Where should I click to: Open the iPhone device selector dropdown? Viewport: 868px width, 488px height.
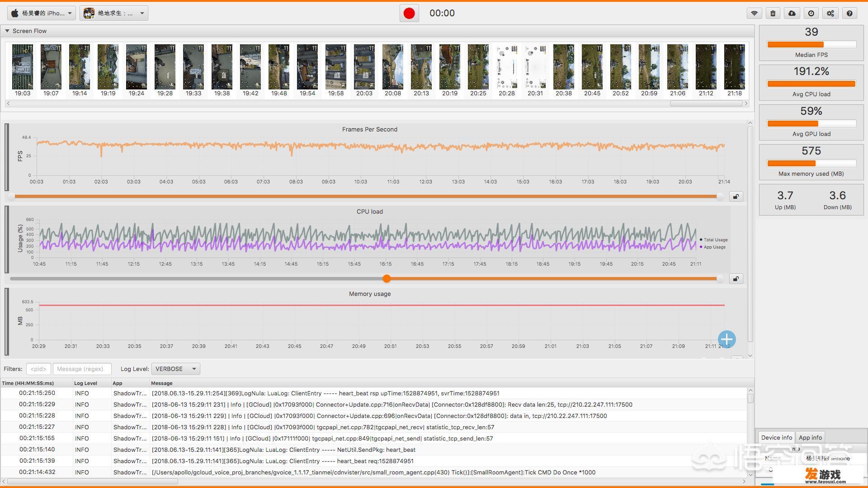click(42, 13)
